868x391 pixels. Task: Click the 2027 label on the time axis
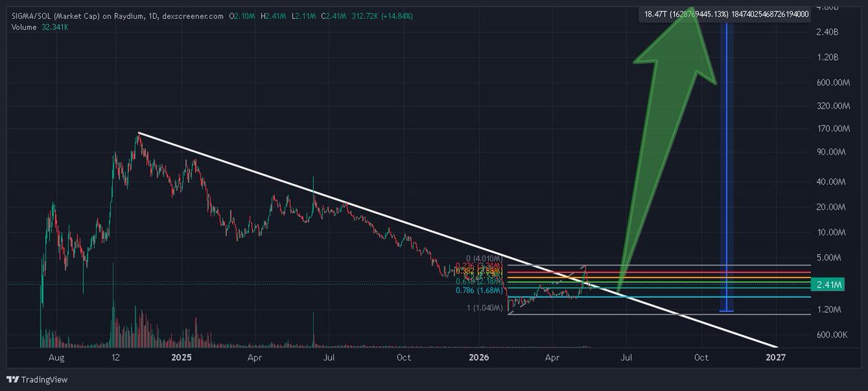776,357
